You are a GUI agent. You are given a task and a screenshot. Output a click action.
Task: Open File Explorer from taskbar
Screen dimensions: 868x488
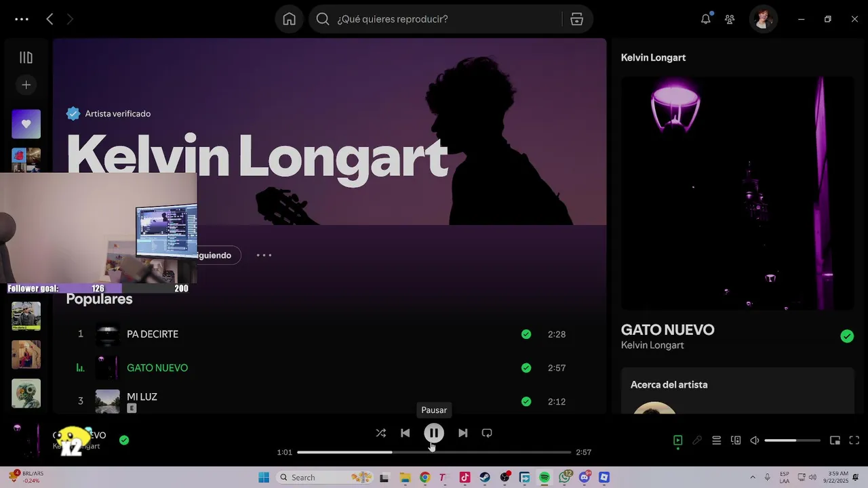(405, 478)
